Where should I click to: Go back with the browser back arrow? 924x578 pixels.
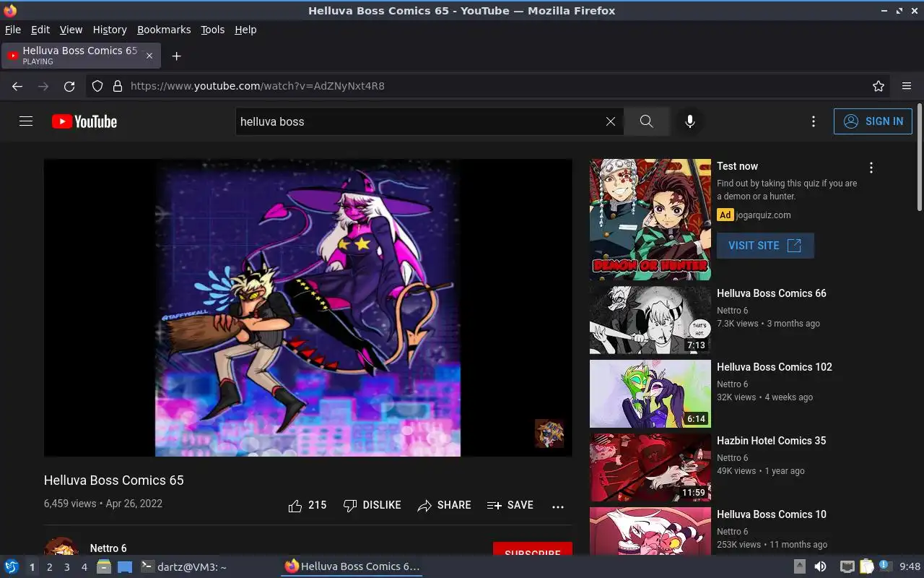pyautogui.click(x=17, y=86)
